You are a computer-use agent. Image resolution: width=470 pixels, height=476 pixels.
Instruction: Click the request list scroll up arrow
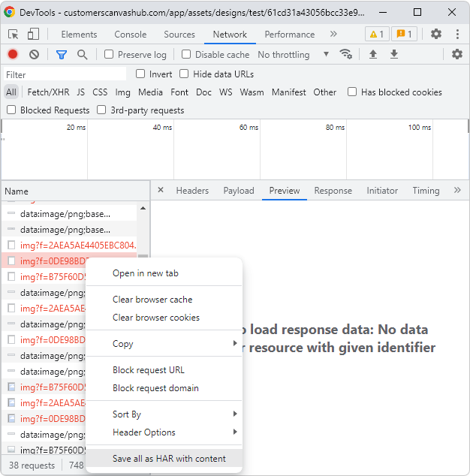(143, 208)
